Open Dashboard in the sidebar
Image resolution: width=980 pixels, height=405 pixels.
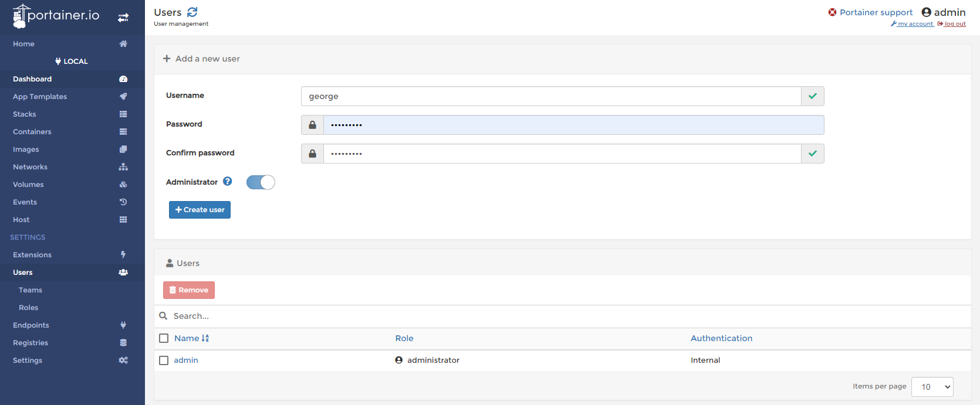(72, 79)
